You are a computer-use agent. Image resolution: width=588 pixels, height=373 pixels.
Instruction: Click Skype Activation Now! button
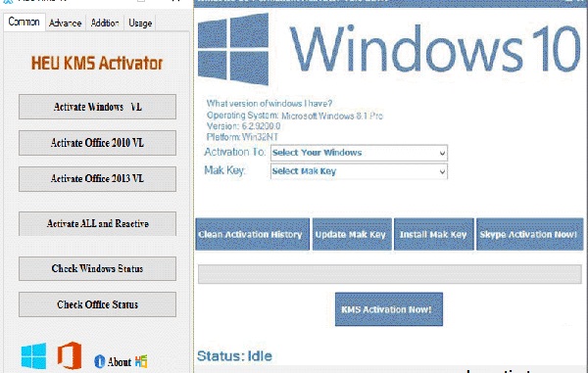click(529, 234)
